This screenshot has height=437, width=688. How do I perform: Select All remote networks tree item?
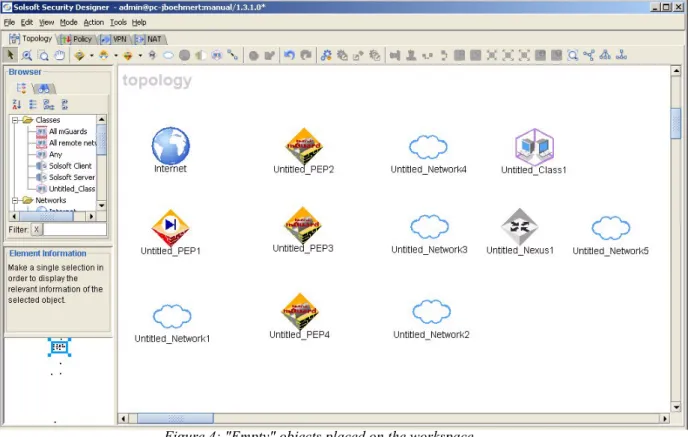(x=66, y=143)
